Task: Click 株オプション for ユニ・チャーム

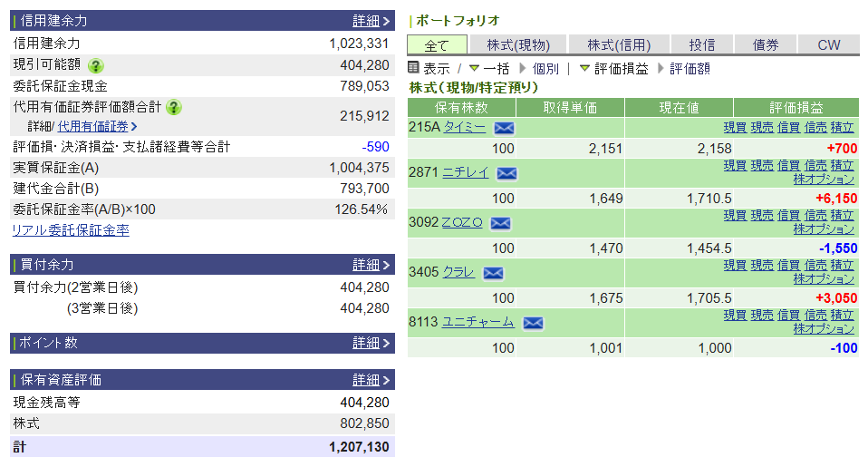Action: (x=824, y=329)
